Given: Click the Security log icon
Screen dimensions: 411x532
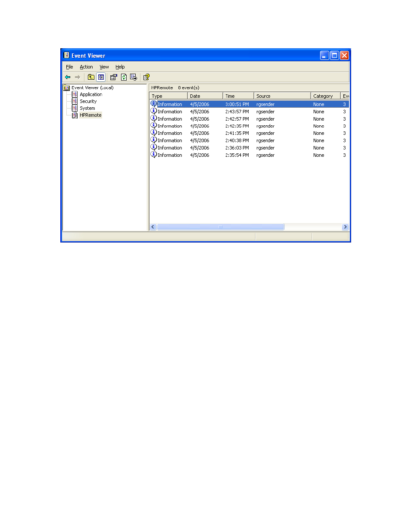Looking at the screenshot, I should click(75, 101).
